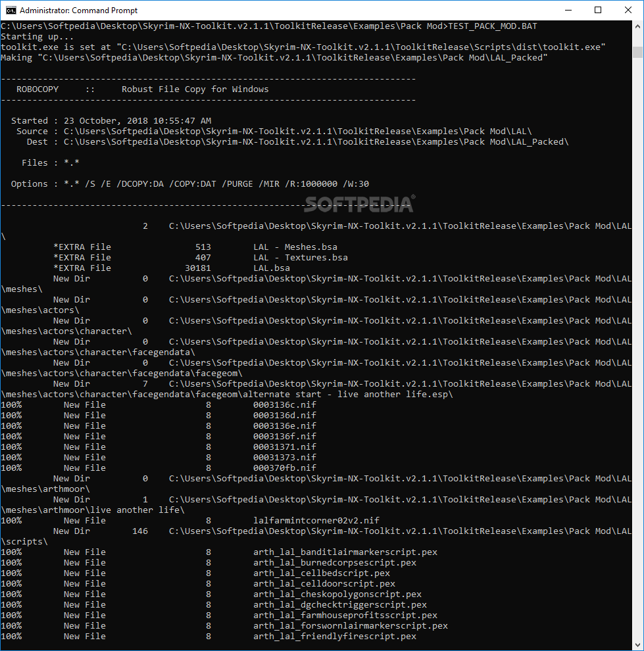Click '0003136c.nif' file name
The image size is (644, 651).
[284, 405]
